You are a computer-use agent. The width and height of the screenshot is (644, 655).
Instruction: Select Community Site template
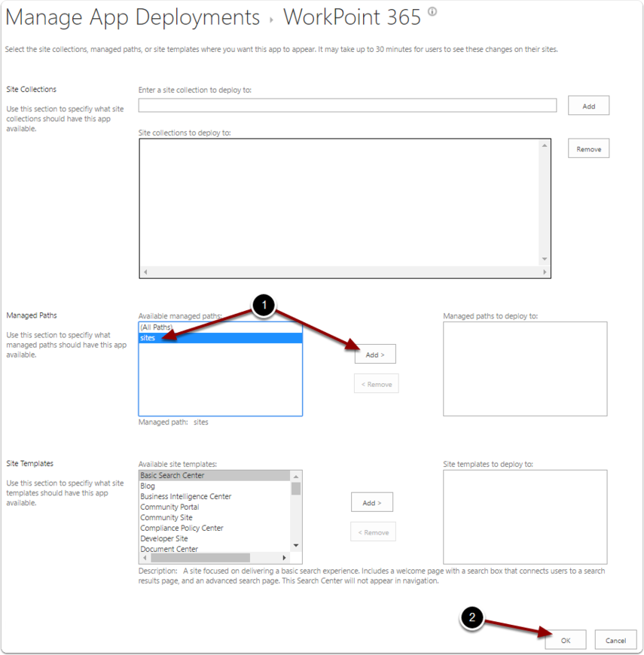click(x=215, y=517)
